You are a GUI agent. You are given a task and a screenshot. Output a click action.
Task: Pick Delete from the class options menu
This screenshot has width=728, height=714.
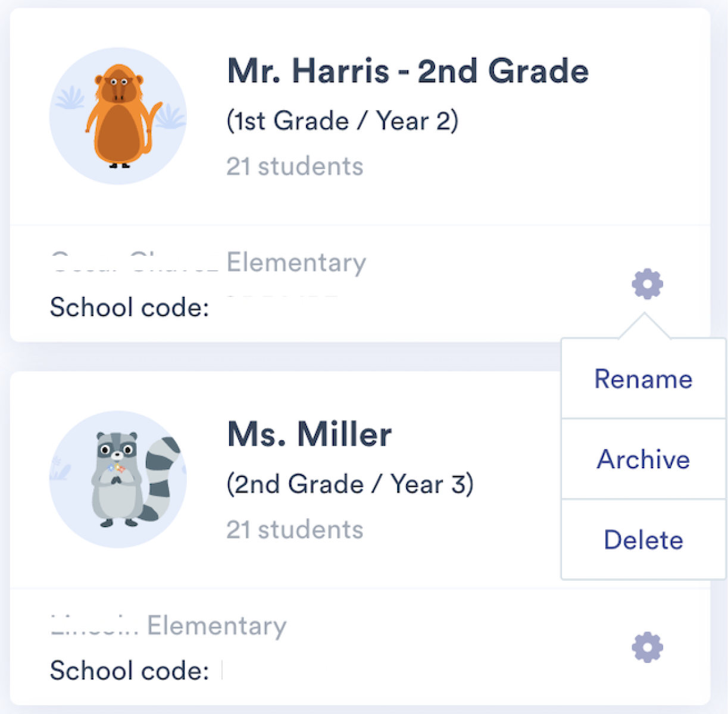643,540
